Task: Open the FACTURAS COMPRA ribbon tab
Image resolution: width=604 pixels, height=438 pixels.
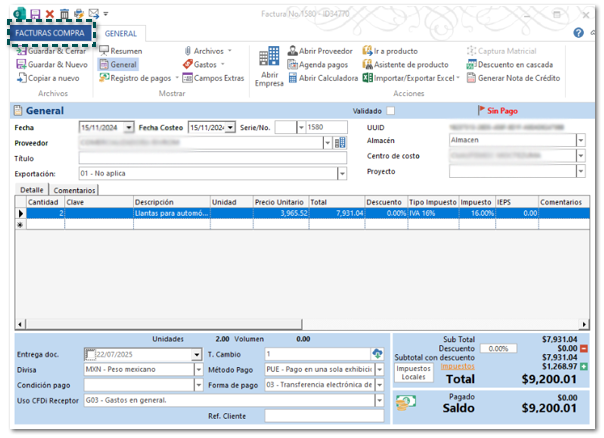Action: click(x=49, y=33)
